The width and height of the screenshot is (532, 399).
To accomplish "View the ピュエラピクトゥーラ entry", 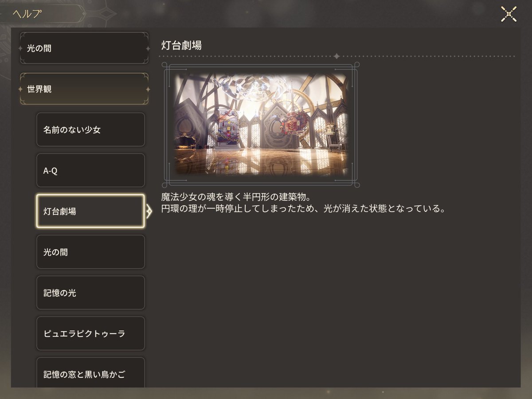I will point(90,333).
